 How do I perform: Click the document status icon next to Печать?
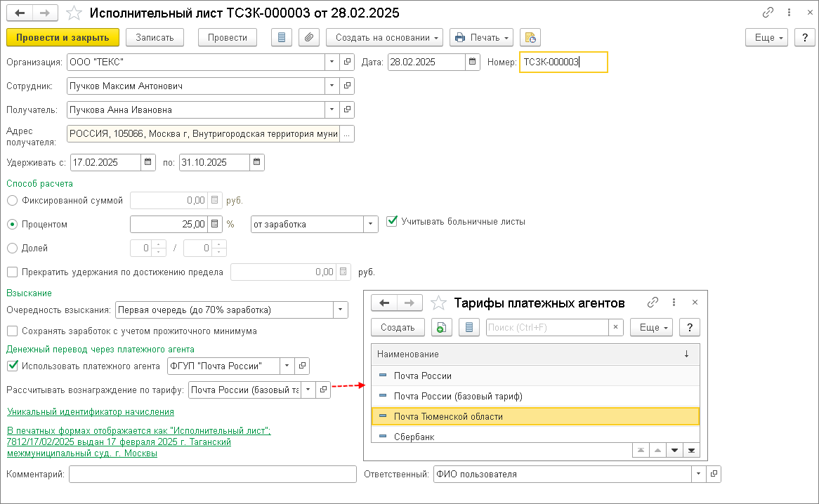point(530,38)
